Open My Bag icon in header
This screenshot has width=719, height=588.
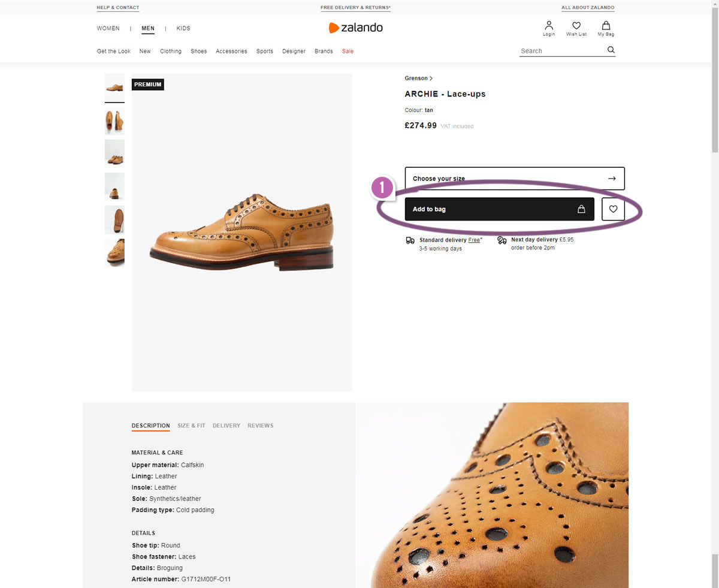(606, 28)
